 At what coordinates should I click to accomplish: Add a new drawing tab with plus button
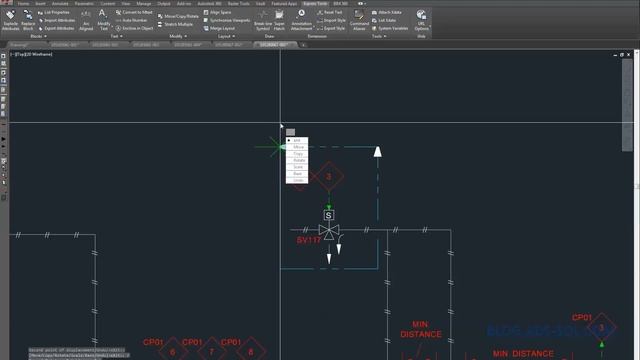[x=303, y=45]
